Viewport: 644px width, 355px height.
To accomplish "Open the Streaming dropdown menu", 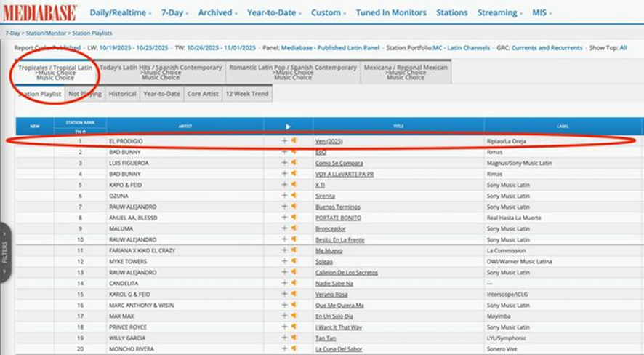I will [501, 12].
